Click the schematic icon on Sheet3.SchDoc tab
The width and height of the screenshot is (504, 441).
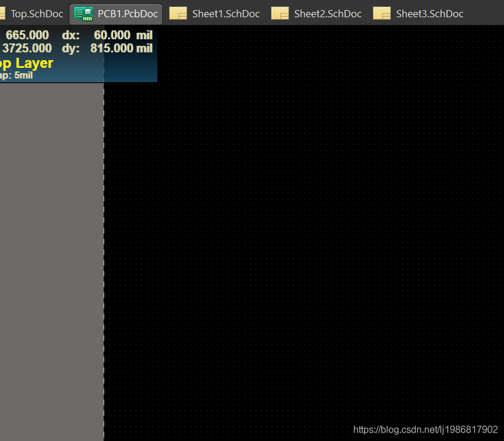382,14
